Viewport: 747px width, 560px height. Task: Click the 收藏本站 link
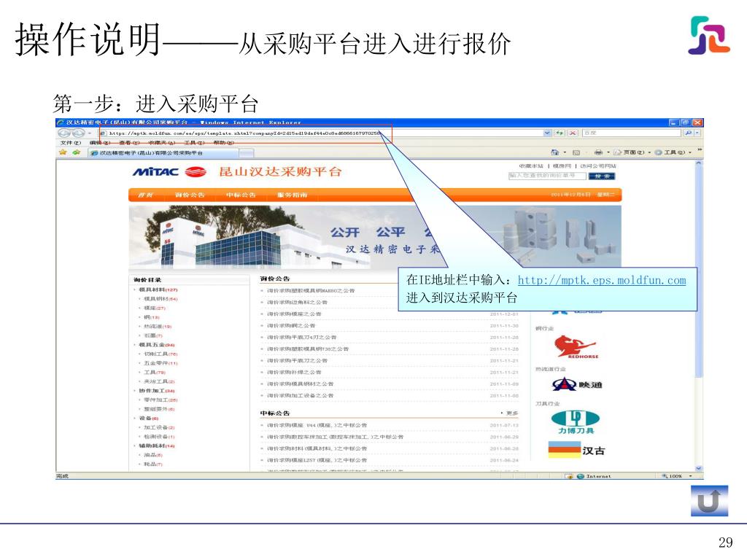tap(531, 166)
